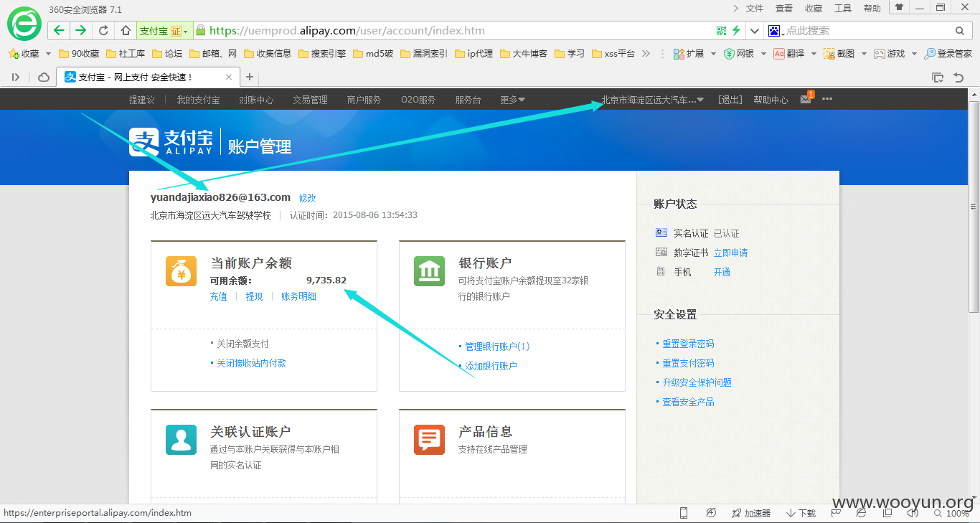The height and width of the screenshot is (523, 980).
Task: Click the skin shirt icon in title bar
Action: coord(900,7)
